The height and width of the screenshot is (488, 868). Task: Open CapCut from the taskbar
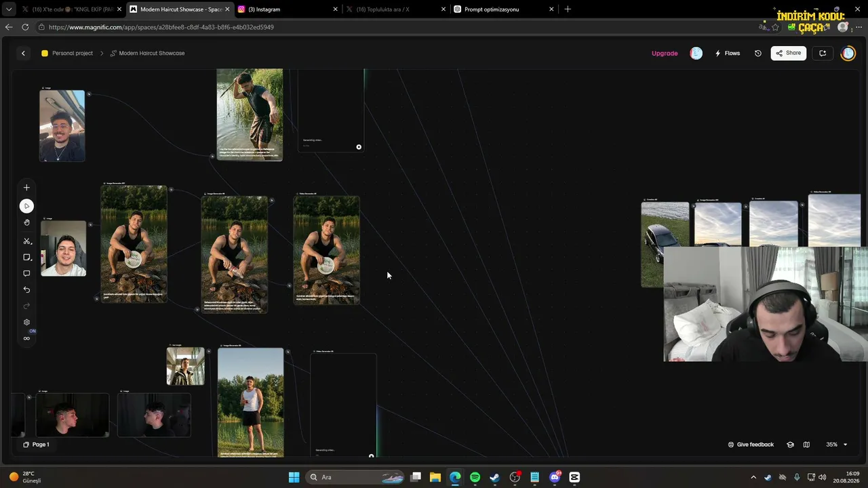[x=574, y=477]
